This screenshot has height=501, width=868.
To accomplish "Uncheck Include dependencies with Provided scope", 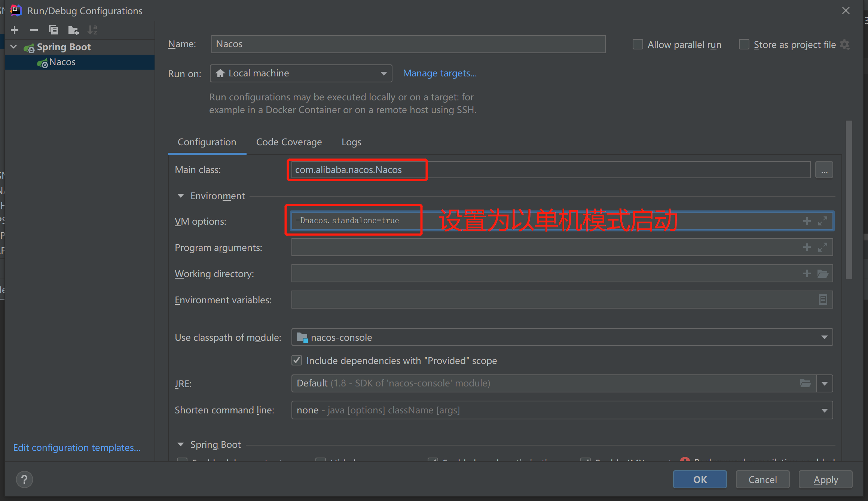I will (297, 360).
